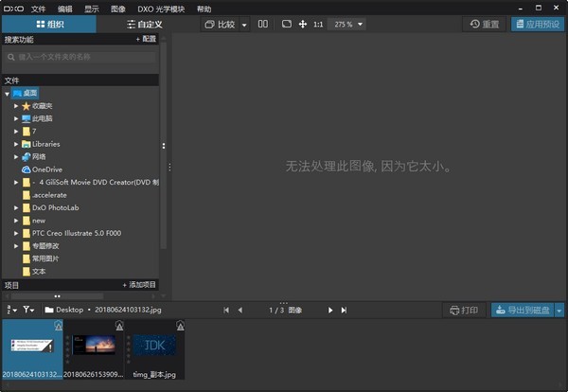The width and height of the screenshot is (568, 392).
Task: Open the 文件 menu
Action: coord(38,9)
